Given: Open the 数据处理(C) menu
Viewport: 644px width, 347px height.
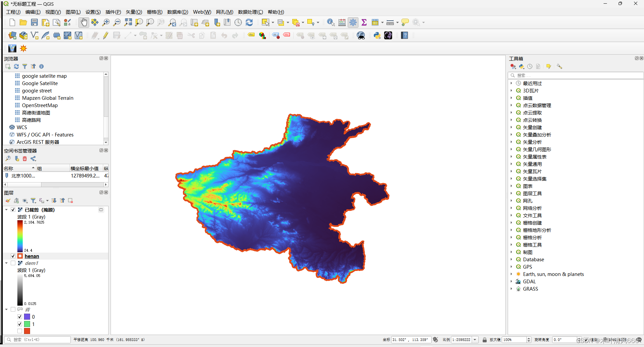Looking at the screenshot, I should tap(251, 12).
